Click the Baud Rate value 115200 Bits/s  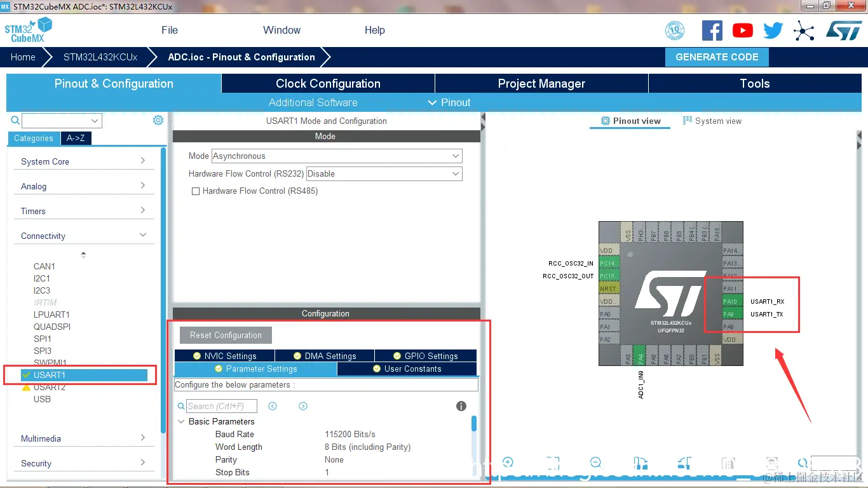(x=350, y=435)
